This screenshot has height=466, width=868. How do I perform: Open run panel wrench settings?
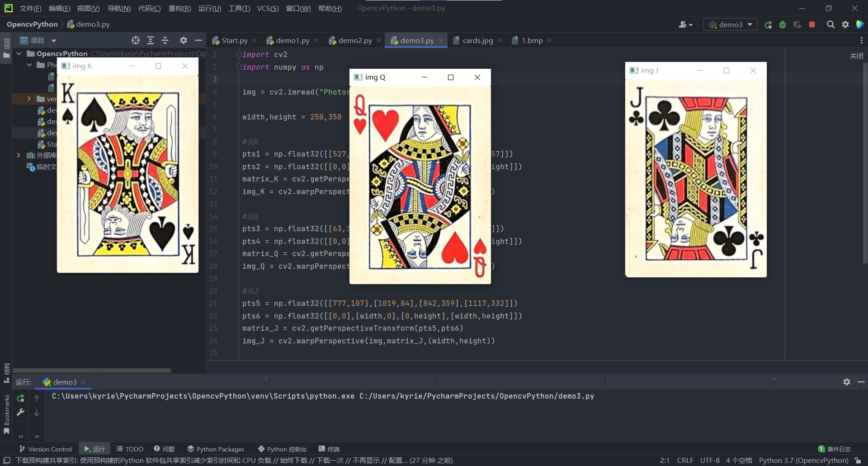pyautogui.click(x=20, y=412)
